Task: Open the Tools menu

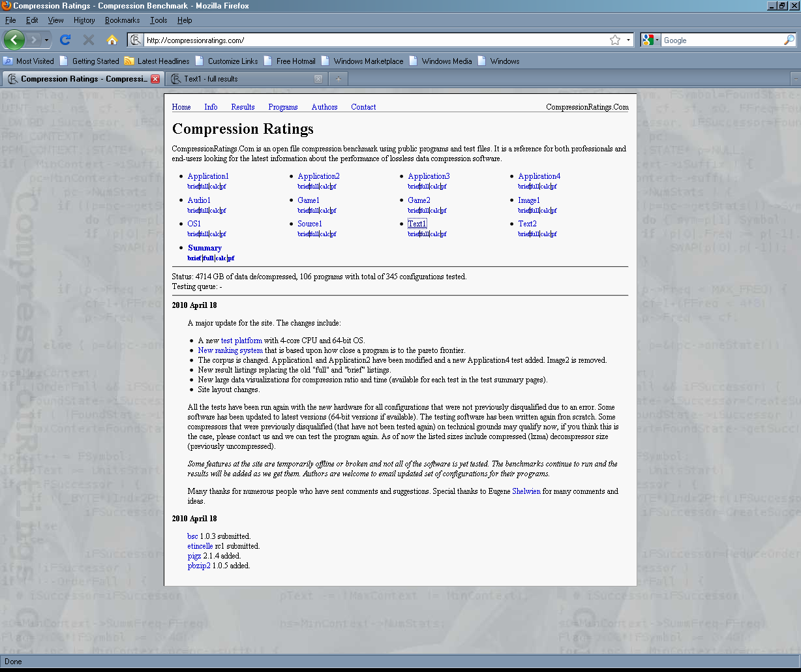Action: coord(159,20)
